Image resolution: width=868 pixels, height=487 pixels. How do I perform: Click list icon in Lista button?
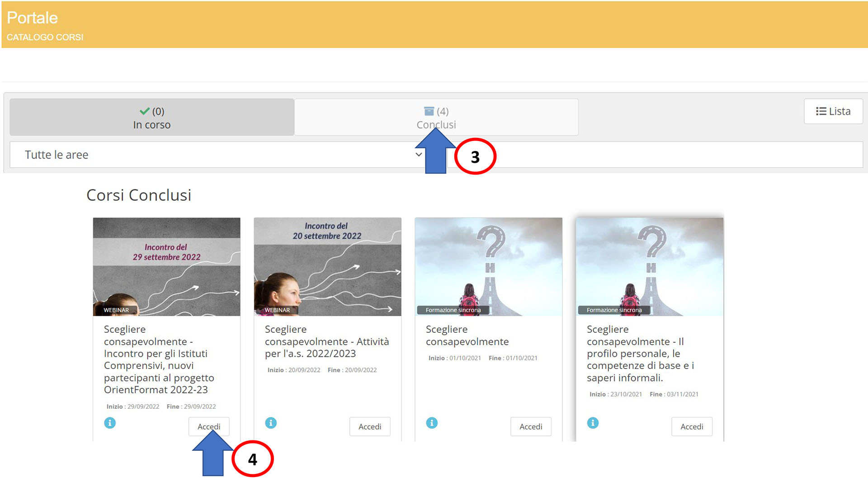[x=821, y=111]
